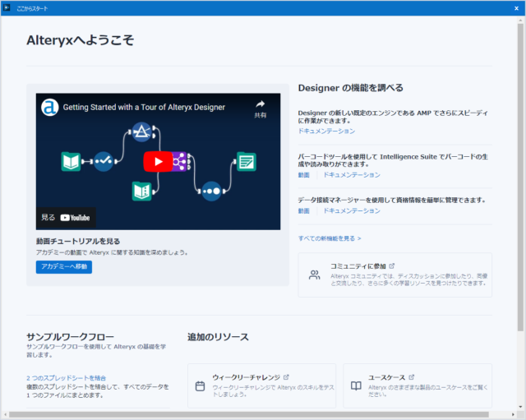Click the window icon in title bar
This screenshot has height=420, width=526.
tap(7, 7)
